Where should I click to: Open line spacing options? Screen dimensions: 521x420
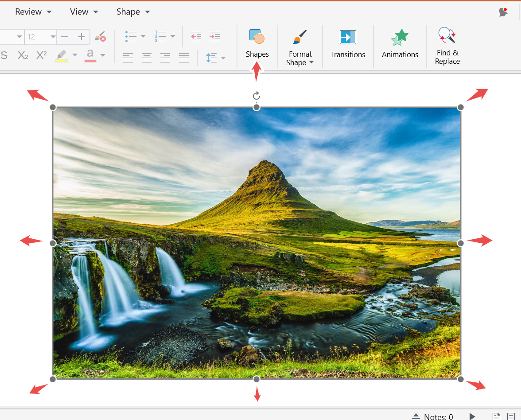(x=211, y=58)
